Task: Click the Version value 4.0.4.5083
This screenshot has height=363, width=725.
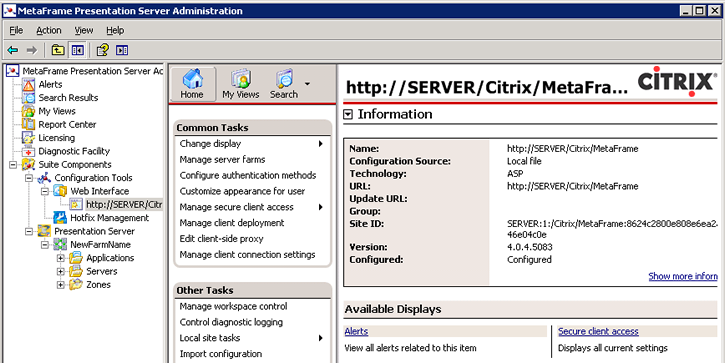Action: (x=529, y=247)
